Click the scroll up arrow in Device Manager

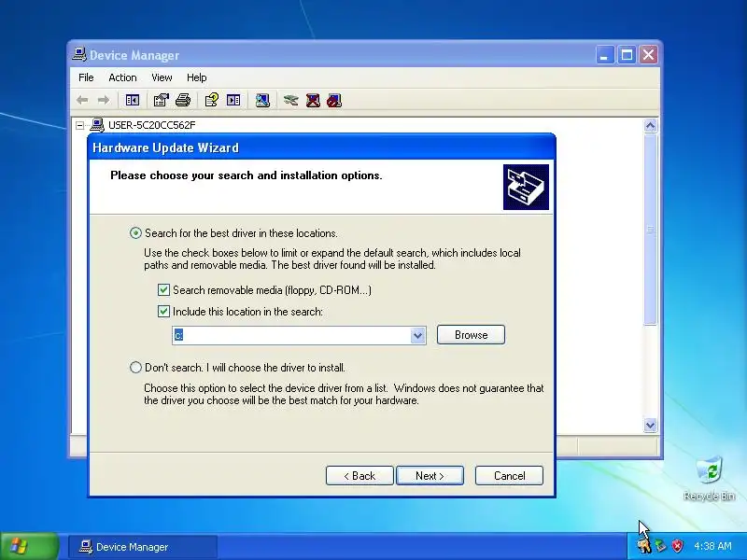650,126
